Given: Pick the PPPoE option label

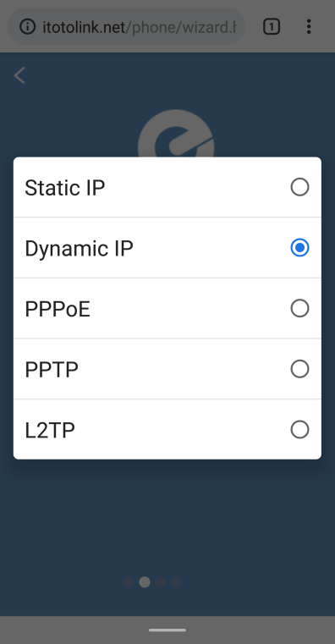Looking at the screenshot, I should (58, 309).
